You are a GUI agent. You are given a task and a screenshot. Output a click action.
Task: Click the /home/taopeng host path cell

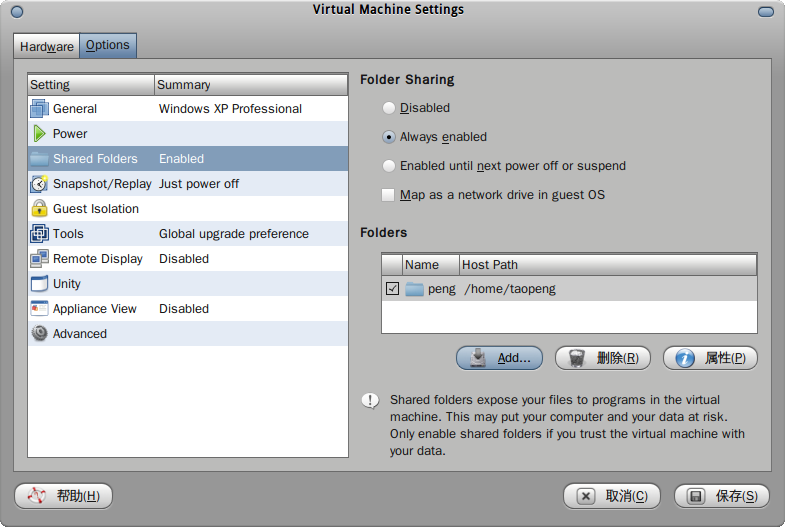(x=510, y=289)
